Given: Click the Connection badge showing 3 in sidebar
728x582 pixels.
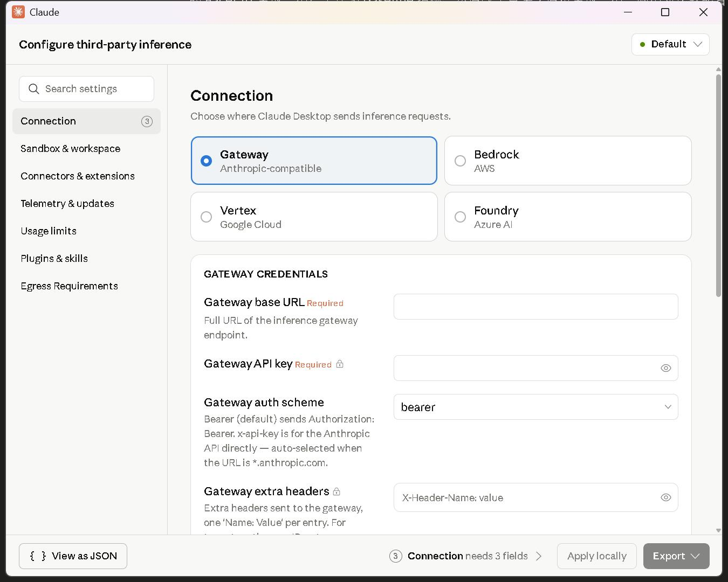Looking at the screenshot, I should click(x=147, y=121).
